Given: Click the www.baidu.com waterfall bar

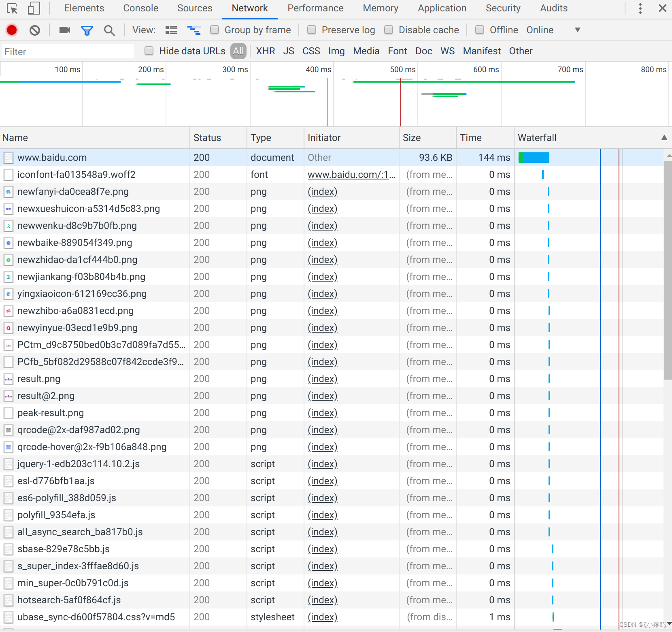Looking at the screenshot, I should click(534, 158).
